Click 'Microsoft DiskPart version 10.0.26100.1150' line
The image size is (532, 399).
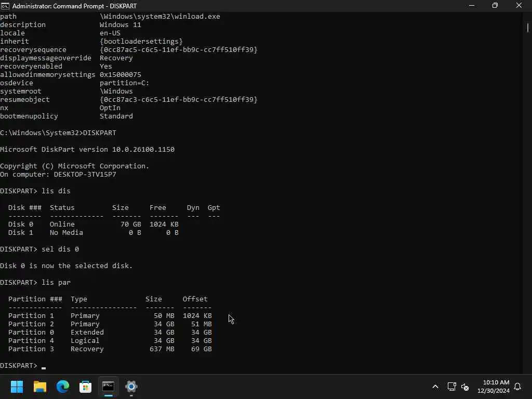click(x=87, y=149)
